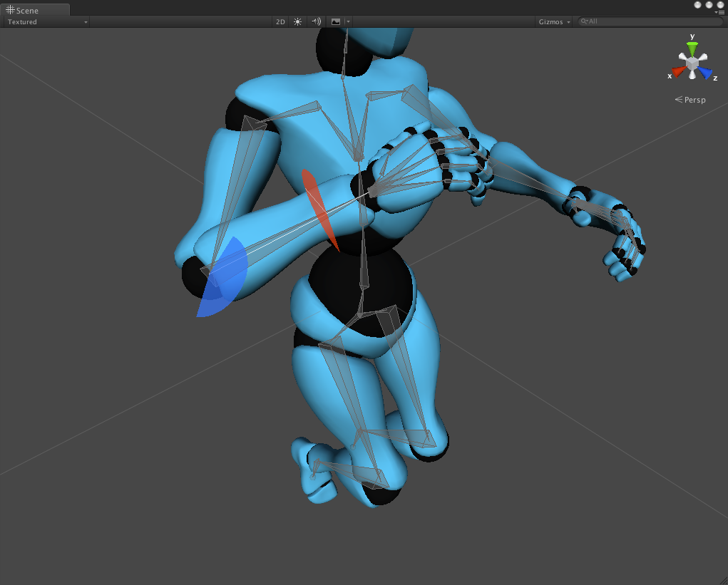The width and height of the screenshot is (728, 585).
Task: Open the effects dropdown arrow beside the image icon
Action: coord(348,22)
